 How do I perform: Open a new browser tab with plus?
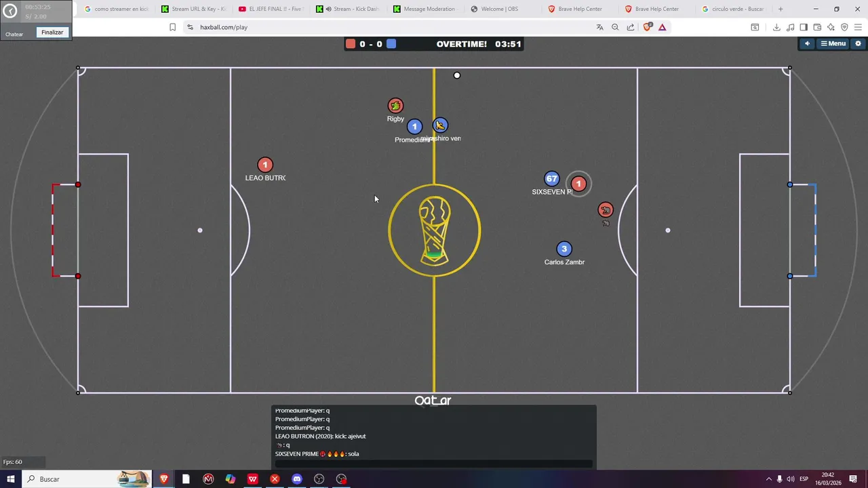click(781, 9)
